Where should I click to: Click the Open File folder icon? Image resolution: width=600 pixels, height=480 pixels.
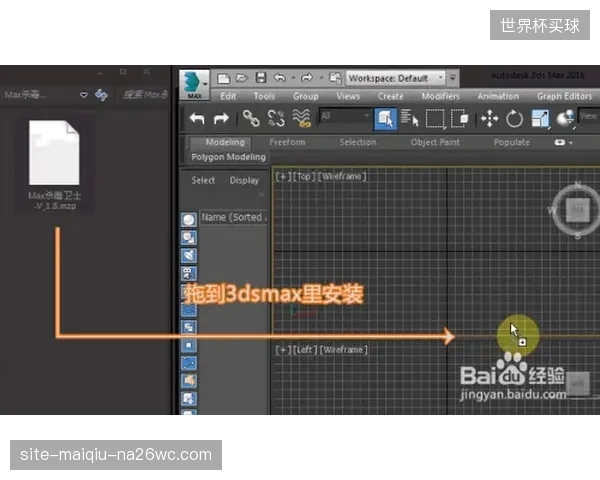(x=241, y=78)
